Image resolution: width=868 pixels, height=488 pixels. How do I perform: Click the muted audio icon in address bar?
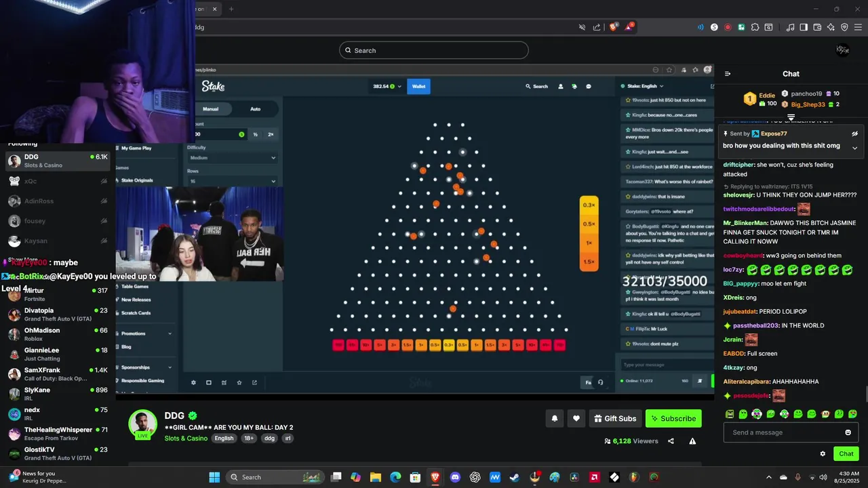click(x=582, y=27)
